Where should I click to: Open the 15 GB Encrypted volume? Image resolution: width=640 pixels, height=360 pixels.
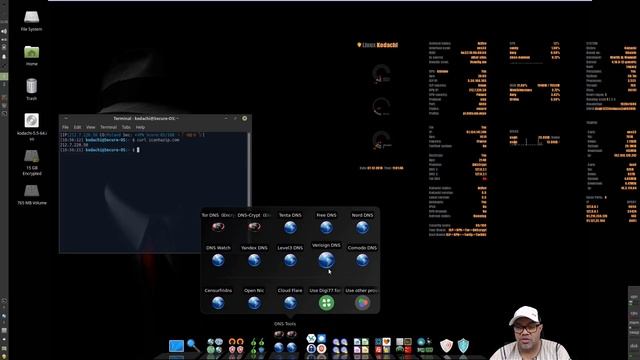pyautogui.click(x=31, y=156)
